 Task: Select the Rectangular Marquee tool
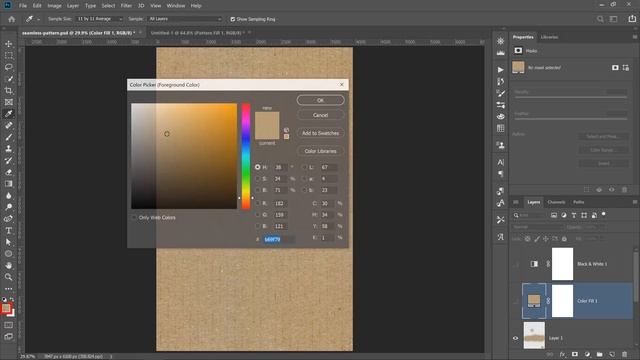(x=9, y=56)
